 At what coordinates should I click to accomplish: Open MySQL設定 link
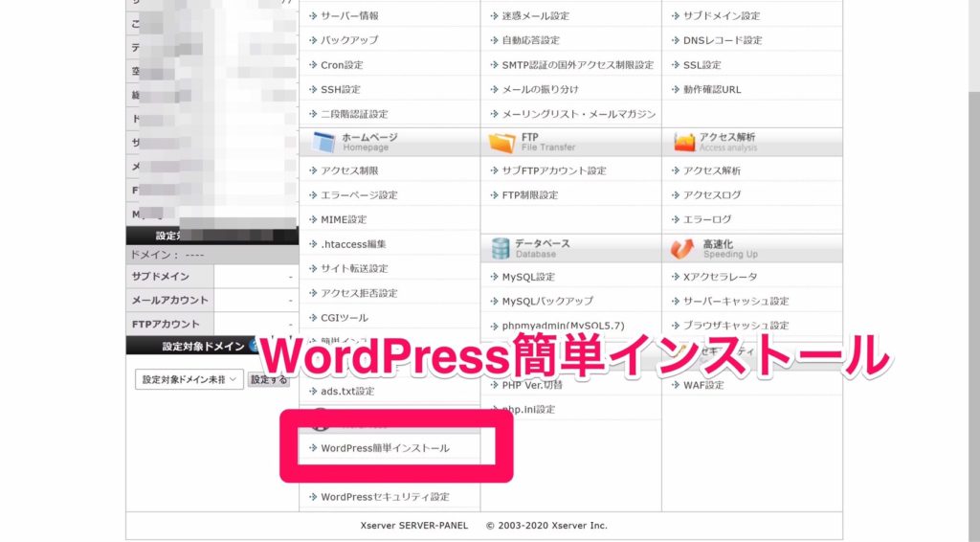tap(528, 277)
